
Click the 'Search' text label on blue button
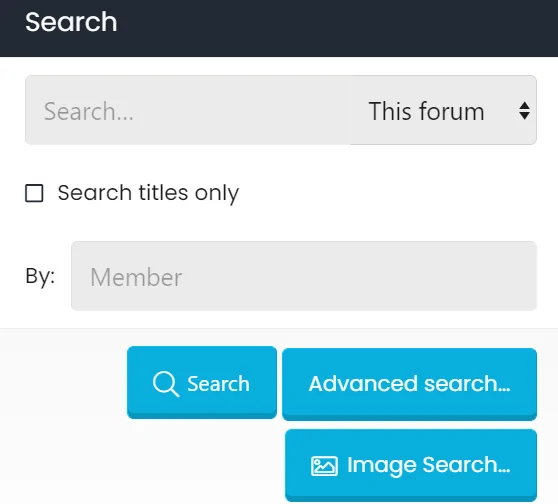click(219, 384)
